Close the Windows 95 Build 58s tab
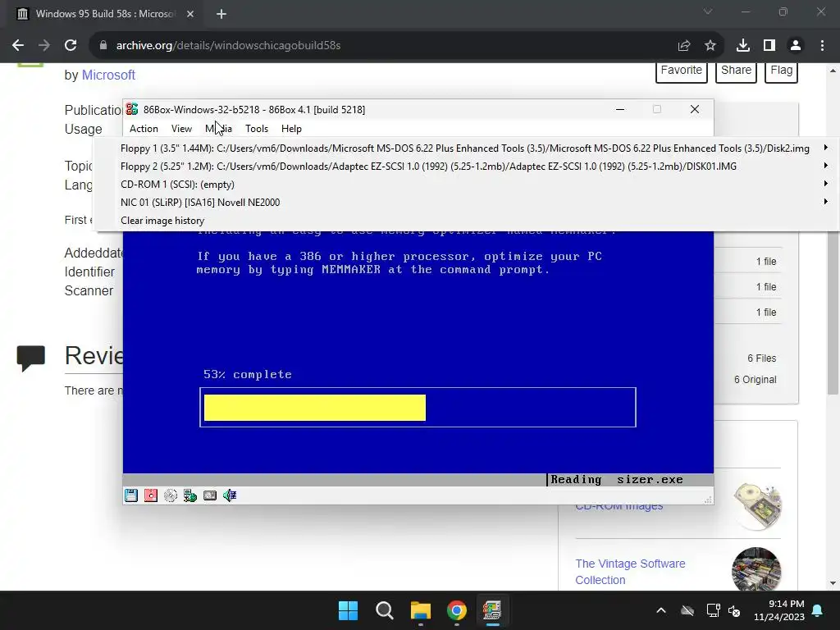 pos(190,14)
